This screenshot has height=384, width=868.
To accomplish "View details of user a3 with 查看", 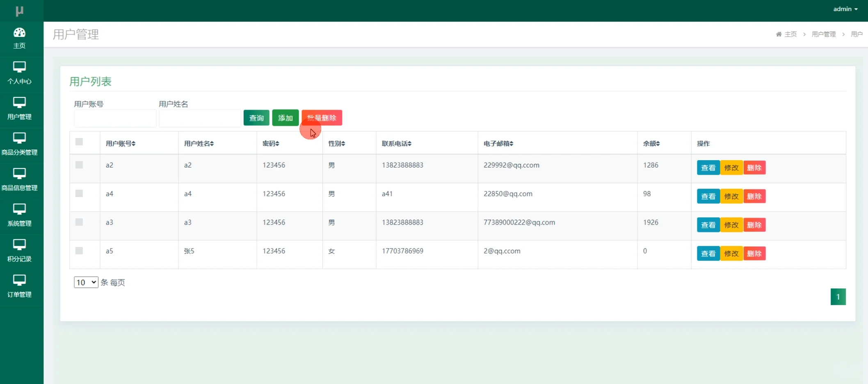I will tap(708, 225).
